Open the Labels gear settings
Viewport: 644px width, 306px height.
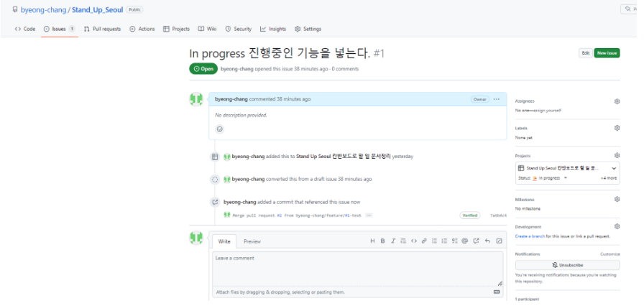(617, 128)
